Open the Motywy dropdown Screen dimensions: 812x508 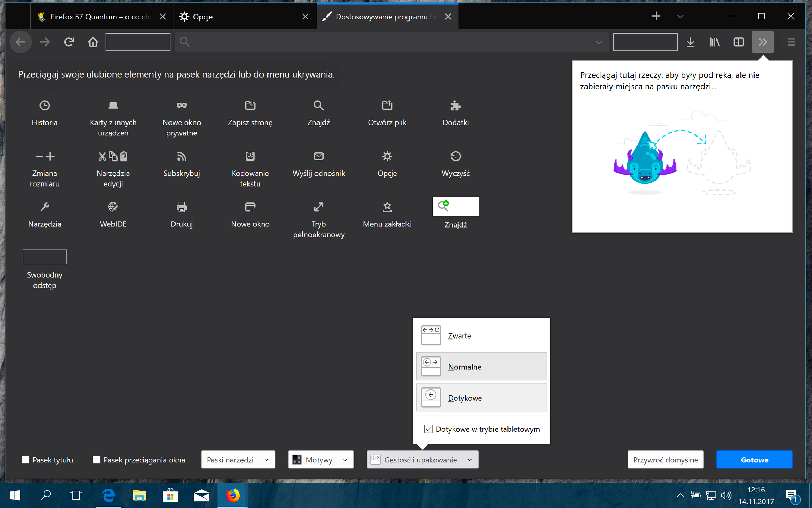pyautogui.click(x=320, y=460)
